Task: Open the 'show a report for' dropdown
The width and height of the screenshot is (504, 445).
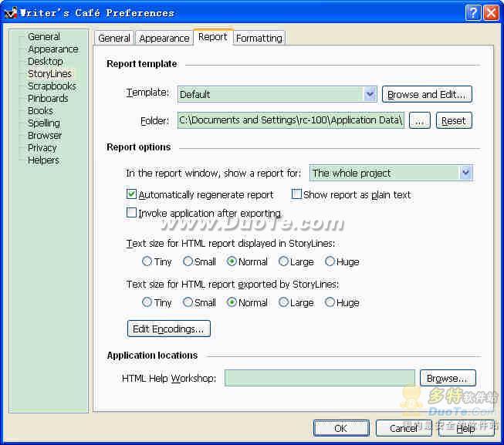Action: click(x=391, y=173)
